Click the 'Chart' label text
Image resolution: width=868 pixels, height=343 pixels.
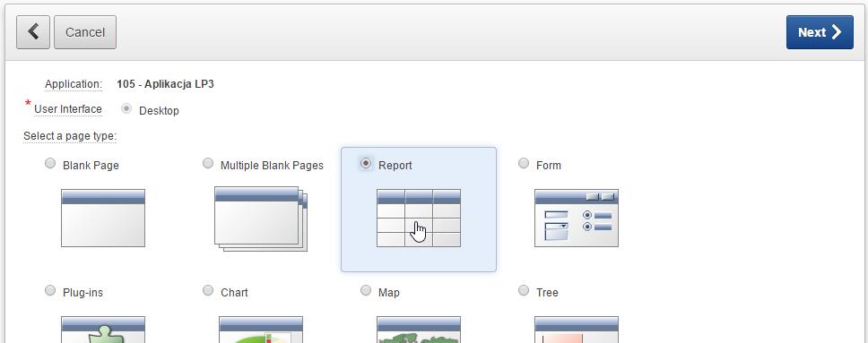[234, 293]
